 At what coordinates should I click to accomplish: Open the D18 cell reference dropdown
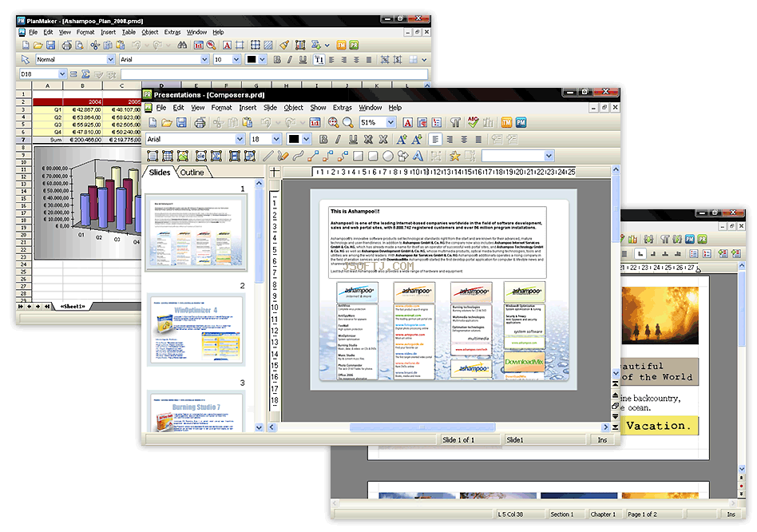tap(62, 74)
